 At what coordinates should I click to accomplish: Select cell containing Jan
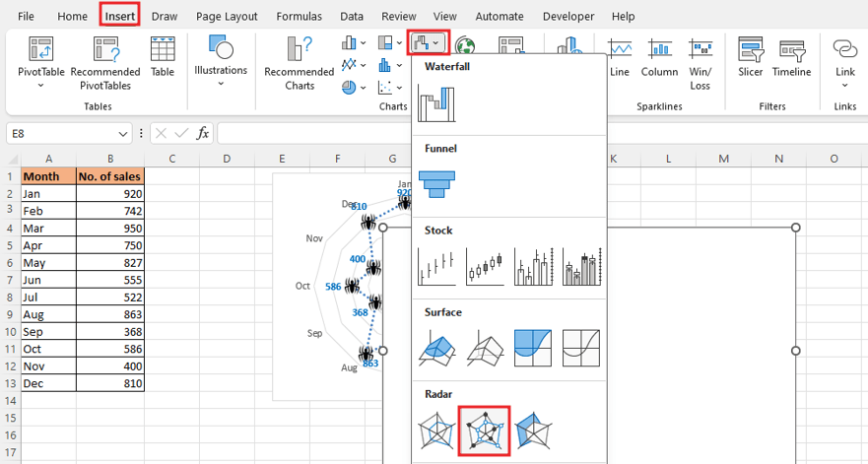click(48, 193)
